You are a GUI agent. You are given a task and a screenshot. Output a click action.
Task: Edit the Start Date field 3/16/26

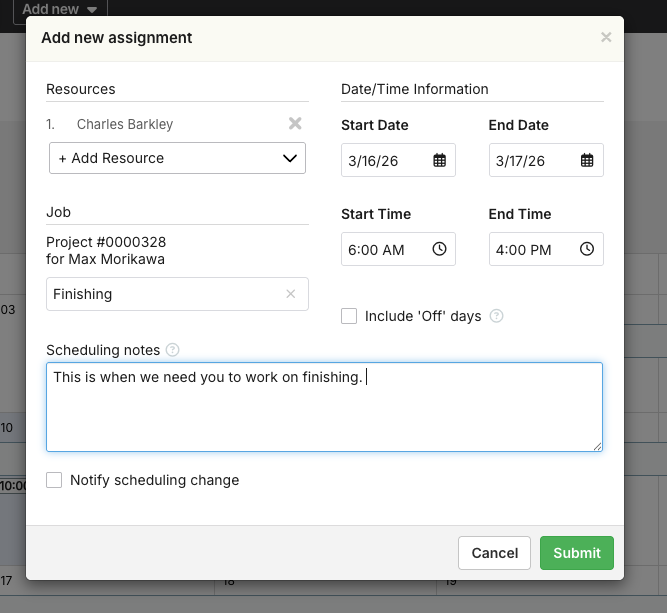click(x=385, y=161)
